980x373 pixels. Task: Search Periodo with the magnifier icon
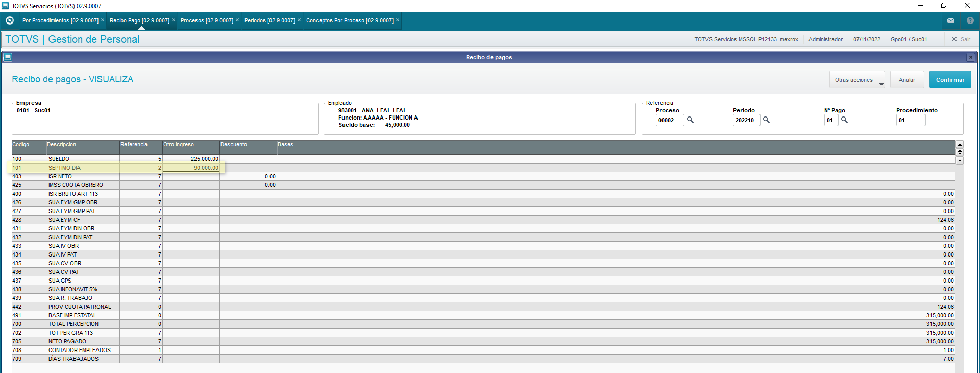click(x=766, y=120)
